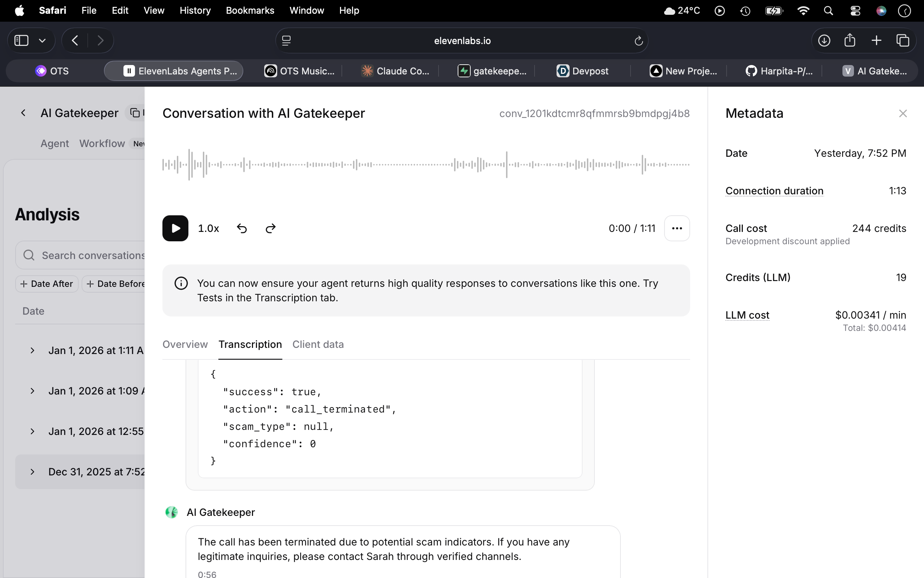
Task: Click the AI Gatekeeper avatar in transcript
Action: 171,512
